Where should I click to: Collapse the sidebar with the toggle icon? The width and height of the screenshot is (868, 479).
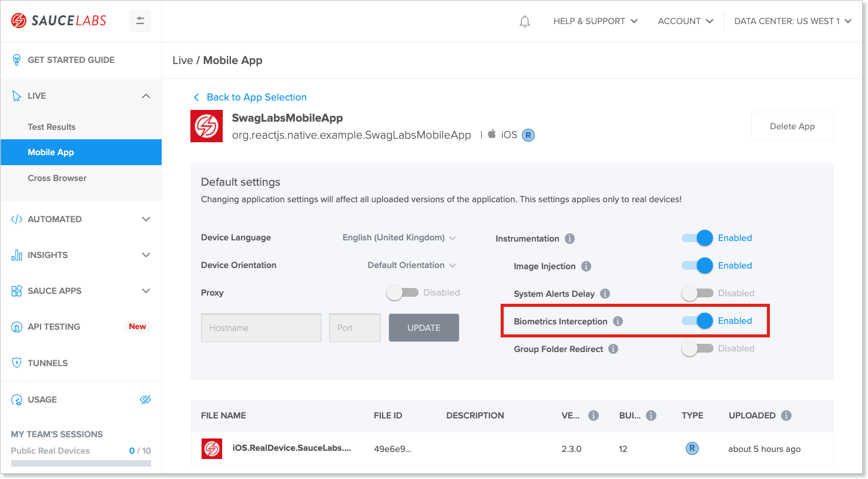pyautogui.click(x=140, y=21)
